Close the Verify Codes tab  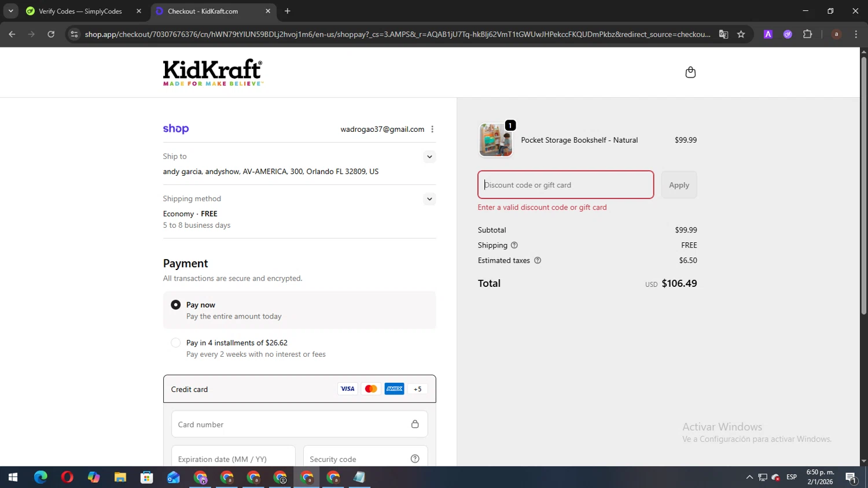[x=139, y=11]
